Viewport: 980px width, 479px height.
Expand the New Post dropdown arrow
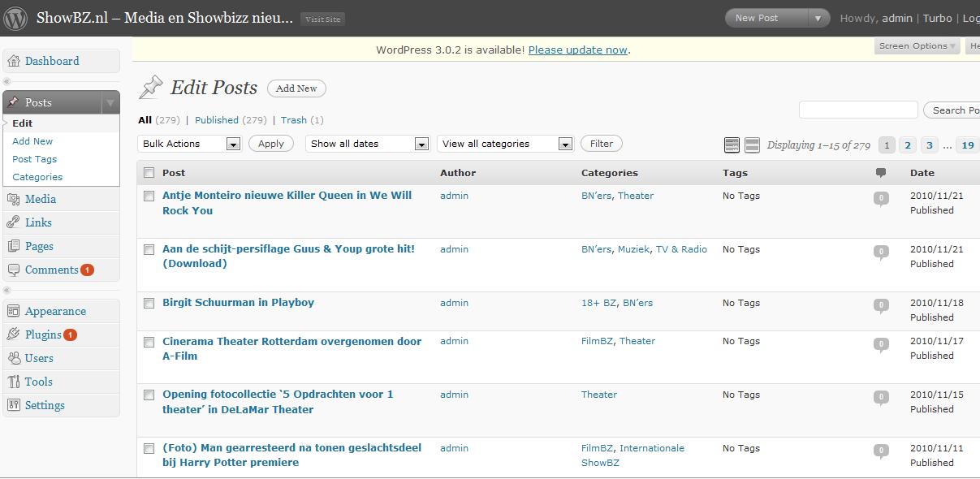[x=818, y=18]
